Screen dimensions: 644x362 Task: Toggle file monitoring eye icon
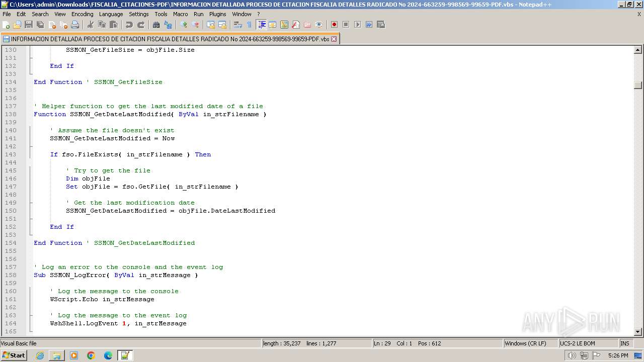tap(319, 25)
